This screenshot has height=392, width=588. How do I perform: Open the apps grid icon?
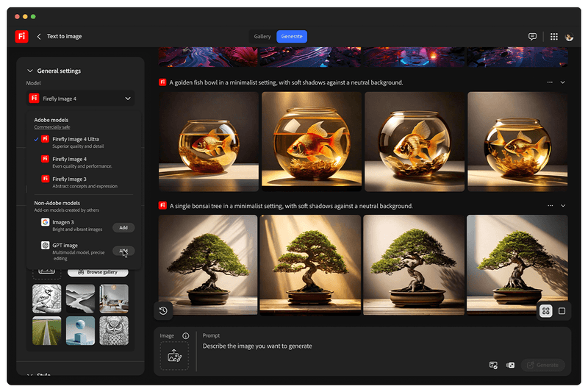click(x=554, y=36)
